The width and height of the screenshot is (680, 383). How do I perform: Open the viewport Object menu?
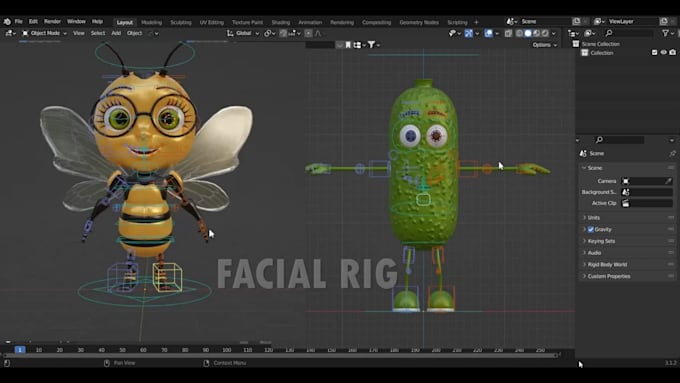click(134, 33)
